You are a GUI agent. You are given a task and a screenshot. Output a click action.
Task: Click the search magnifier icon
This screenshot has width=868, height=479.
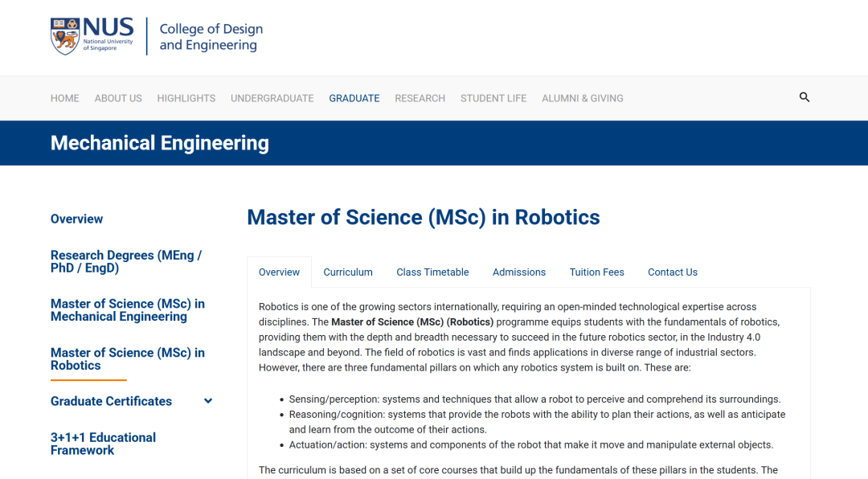pos(805,97)
